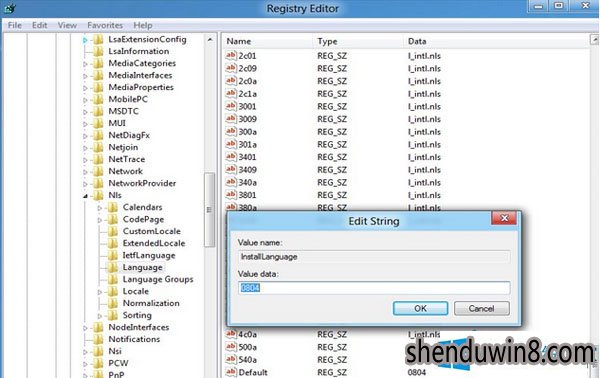
Task: Click the Value name field showing InstallLanguage
Action: pos(373,257)
